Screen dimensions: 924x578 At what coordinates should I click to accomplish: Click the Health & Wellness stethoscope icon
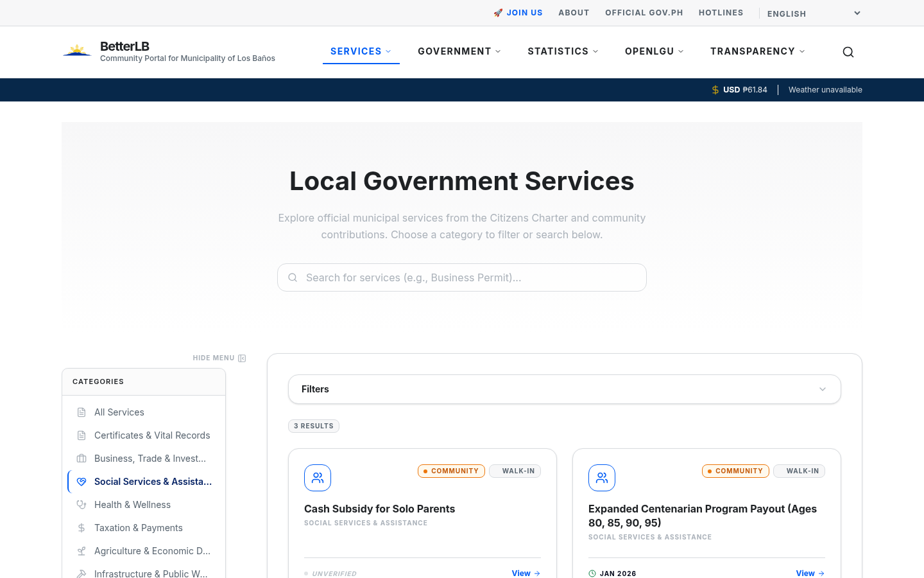coord(81,505)
